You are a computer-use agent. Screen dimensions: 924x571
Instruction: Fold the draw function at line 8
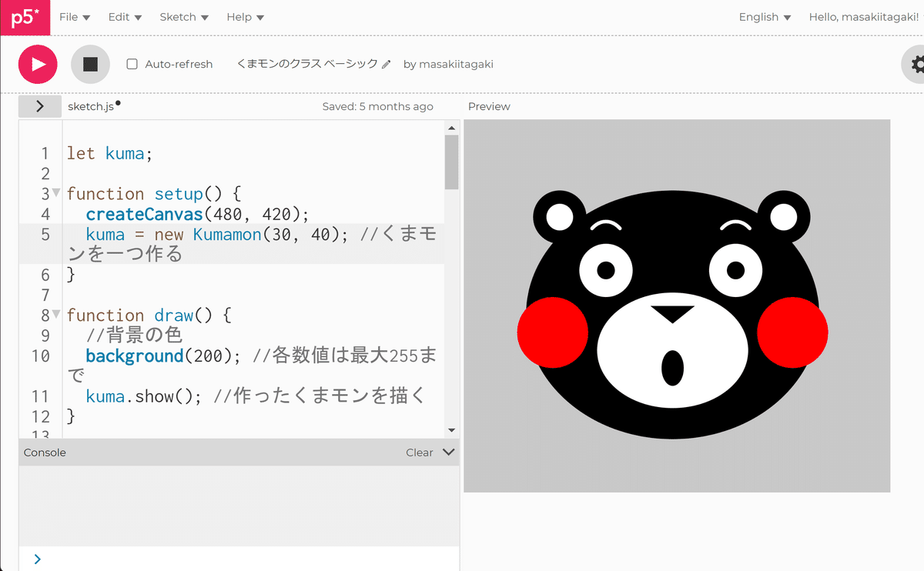coord(56,314)
